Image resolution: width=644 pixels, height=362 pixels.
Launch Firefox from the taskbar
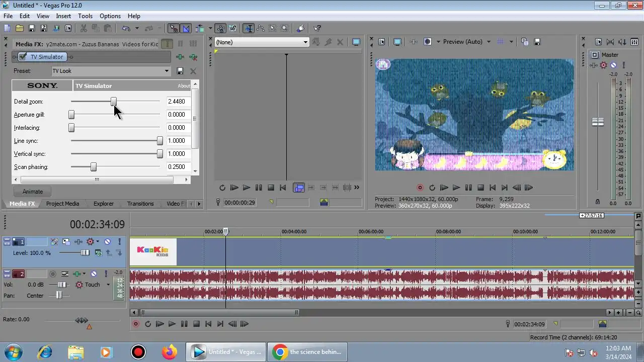tap(169, 352)
